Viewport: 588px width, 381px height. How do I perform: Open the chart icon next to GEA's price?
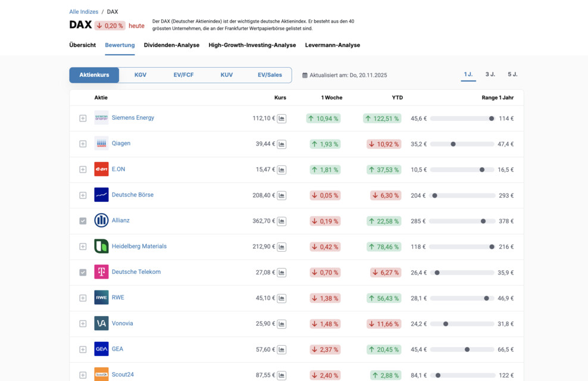(282, 349)
